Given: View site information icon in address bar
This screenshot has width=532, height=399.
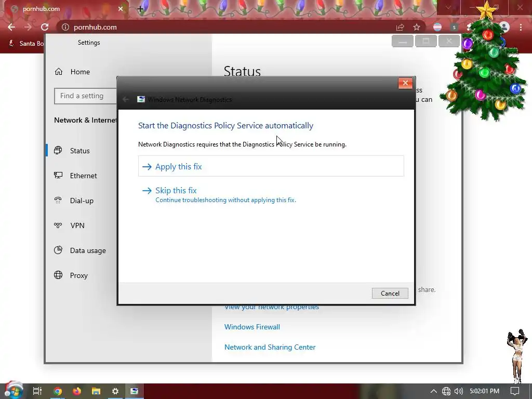Looking at the screenshot, I should (65, 27).
